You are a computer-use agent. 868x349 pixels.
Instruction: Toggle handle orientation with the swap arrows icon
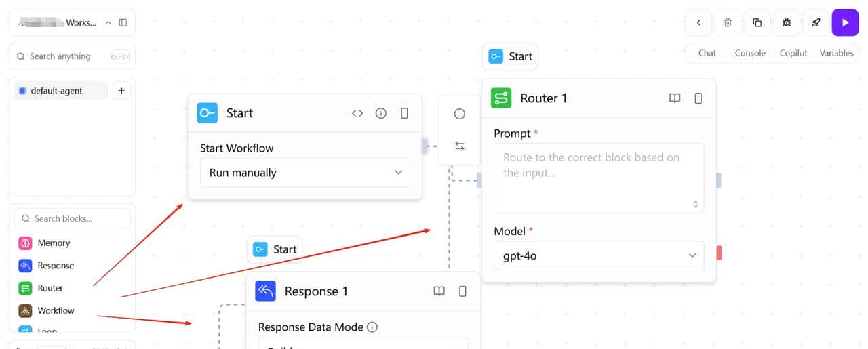coord(460,146)
